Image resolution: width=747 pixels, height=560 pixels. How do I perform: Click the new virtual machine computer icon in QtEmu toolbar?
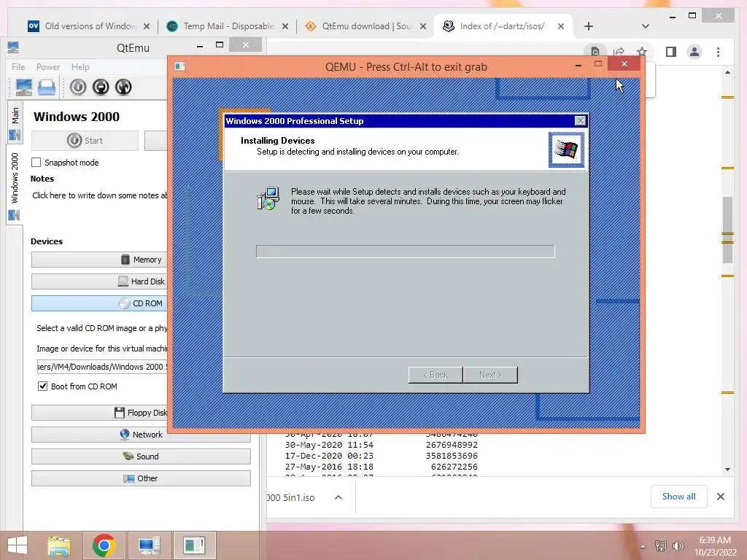coord(24,87)
